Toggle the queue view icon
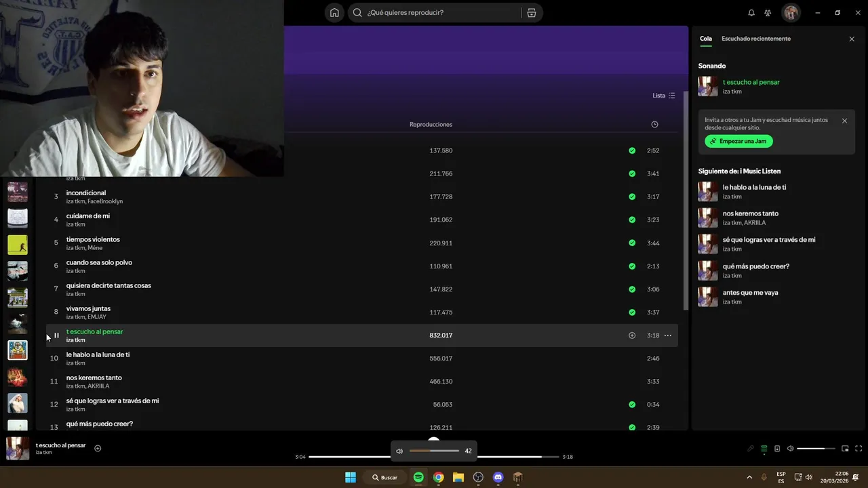868x488 pixels. [764, 449]
